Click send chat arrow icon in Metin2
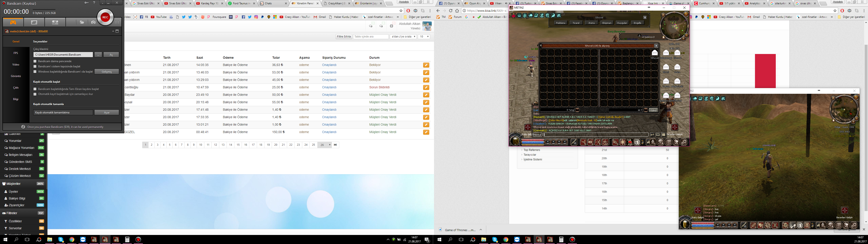 tap(652, 134)
